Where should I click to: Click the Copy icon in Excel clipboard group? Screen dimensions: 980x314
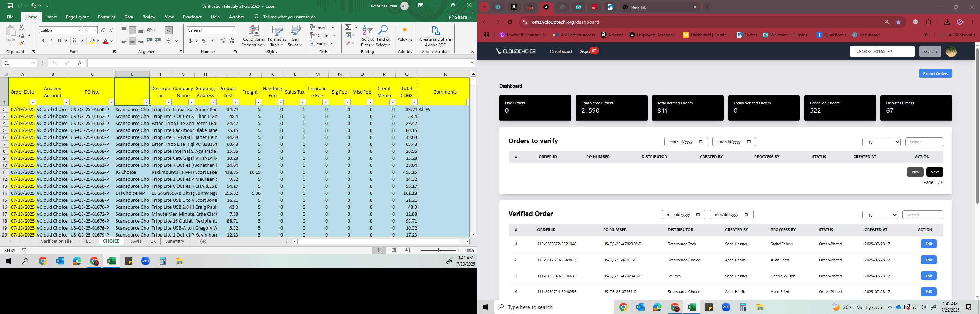point(21,35)
